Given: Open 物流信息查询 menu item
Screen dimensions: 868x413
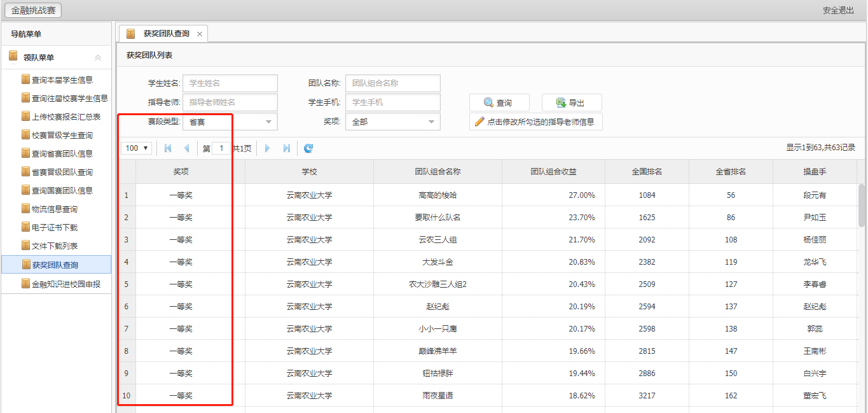Looking at the screenshot, I should tap(55, 209).
